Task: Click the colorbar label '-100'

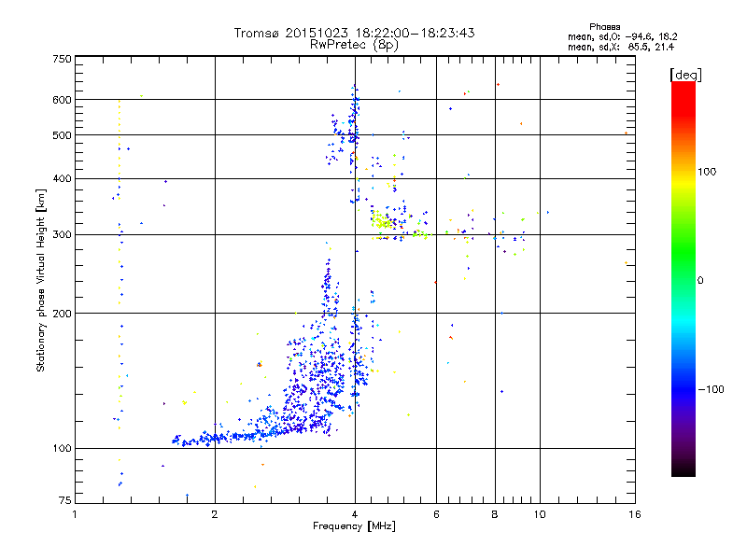Action: coord(711,389)
